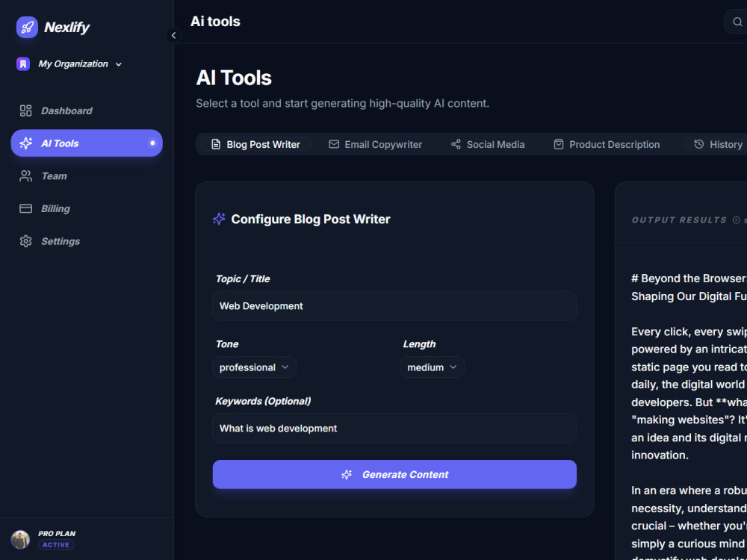747x560 pixels.
Task: Click the search icon in header
Action: click(737, 22)
